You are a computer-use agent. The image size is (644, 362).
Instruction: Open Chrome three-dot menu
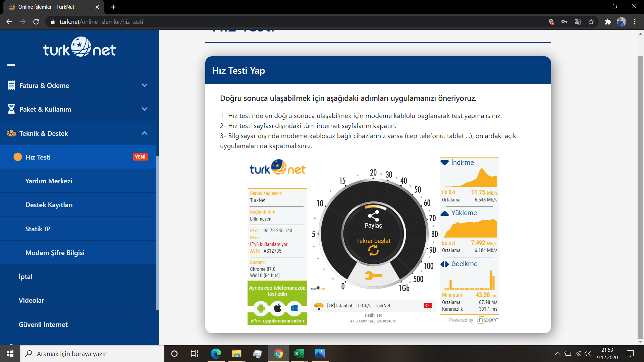[635, 22]
